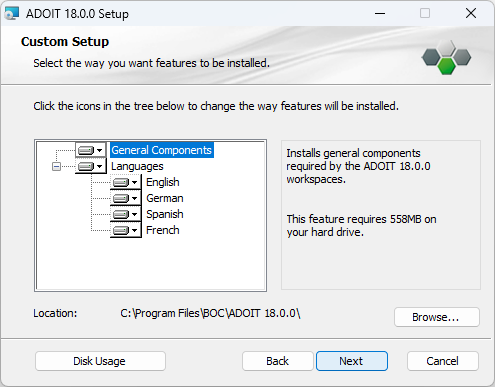Viewport: 495px width, 387px height.
Task: Cancel the ADOIT setup
Action: pos(442,361)
